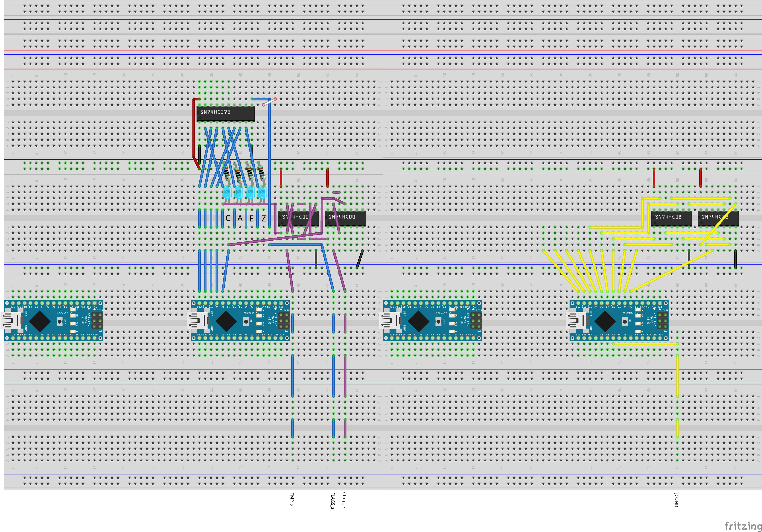Select the rightmost Arduino Nano board

(619, 321)
